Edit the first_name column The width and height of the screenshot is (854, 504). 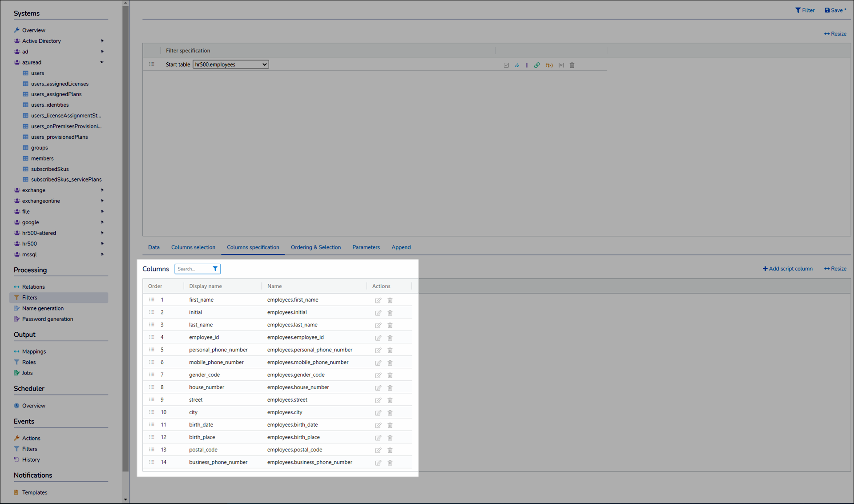[x=378, y=300]
